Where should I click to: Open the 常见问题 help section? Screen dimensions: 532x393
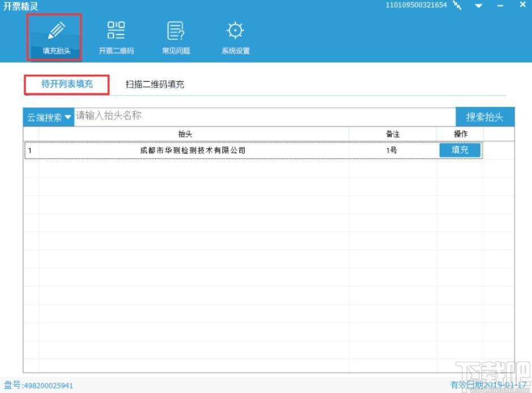(x=176, y=37)
